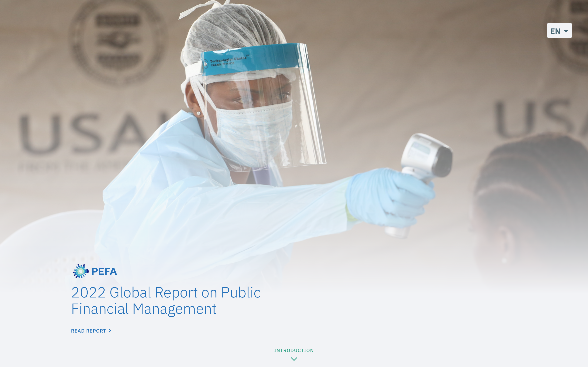Image resolution: width=588 pixels, height=367 pixels.
Task: Expand the language dropdown in the top-right corner
Action: [559, 30]
